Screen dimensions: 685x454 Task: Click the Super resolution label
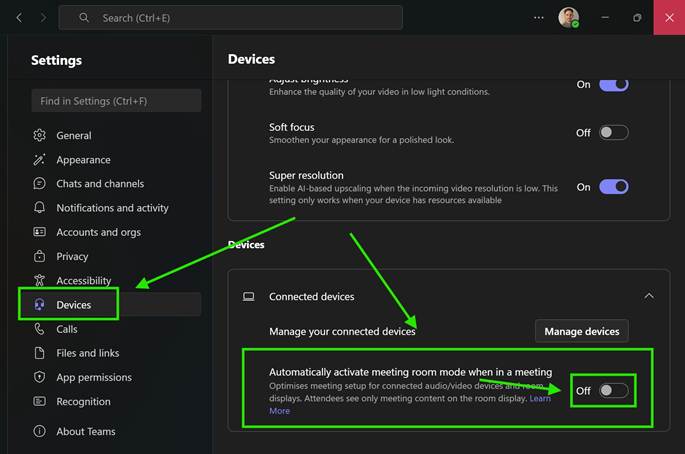click(306, 175)
